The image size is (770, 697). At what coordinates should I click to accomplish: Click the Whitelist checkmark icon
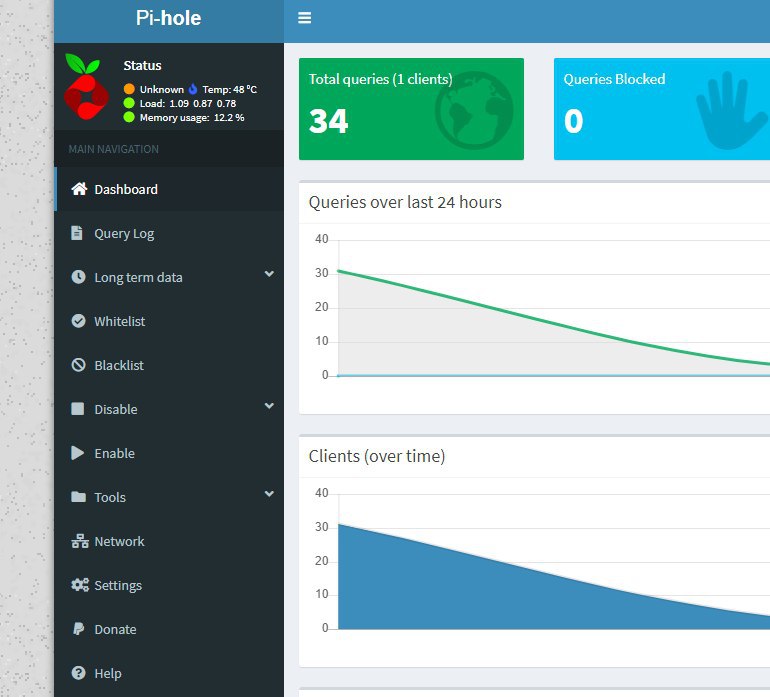click(78, 321)
